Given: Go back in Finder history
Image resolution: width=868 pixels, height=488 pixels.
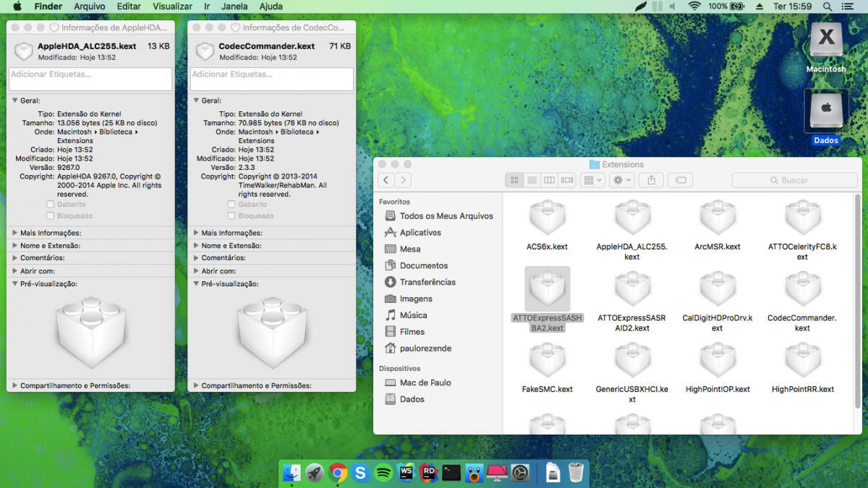Looking at the screenshot, I should point(386,180).
